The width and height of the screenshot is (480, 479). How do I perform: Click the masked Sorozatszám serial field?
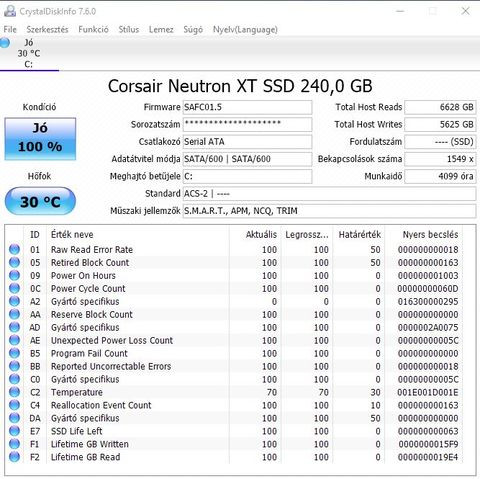[x=247, y=124]
